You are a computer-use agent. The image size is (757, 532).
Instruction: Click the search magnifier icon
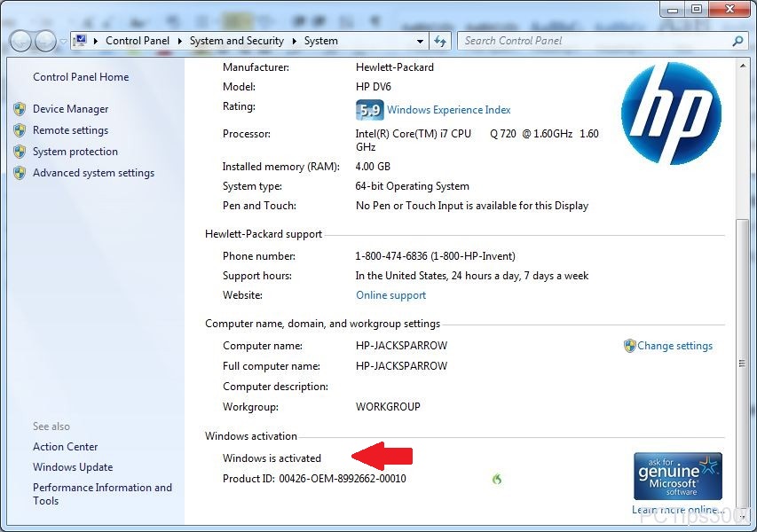[x=737, y=41]
